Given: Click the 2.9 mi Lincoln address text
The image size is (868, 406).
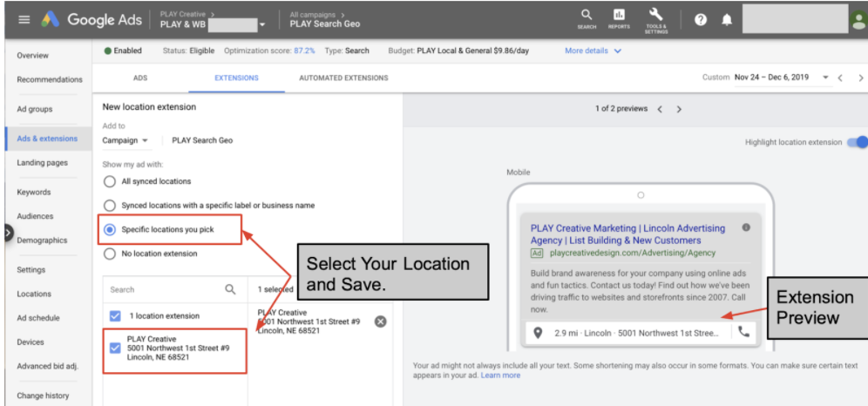Looking at the screenshot, I should coord(636,333).
